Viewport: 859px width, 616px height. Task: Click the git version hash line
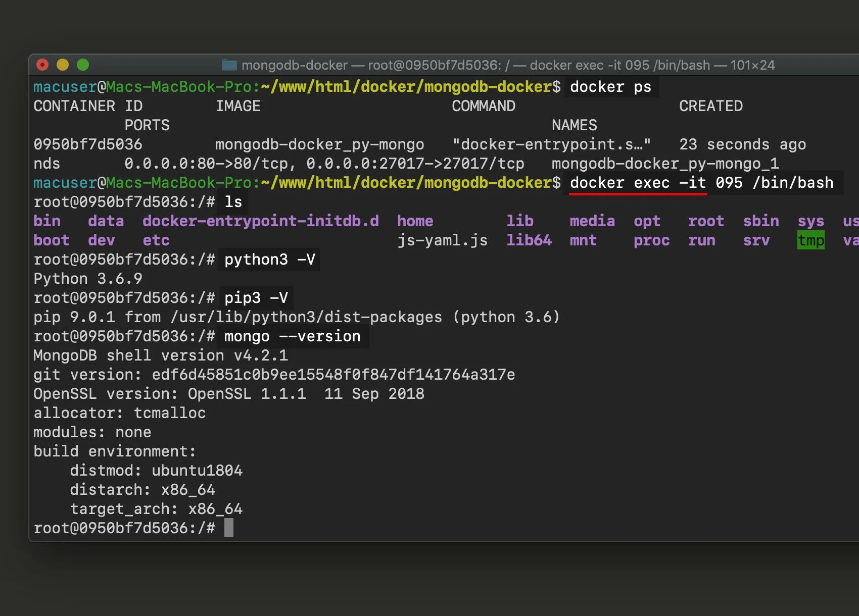(x=274, y=375)
